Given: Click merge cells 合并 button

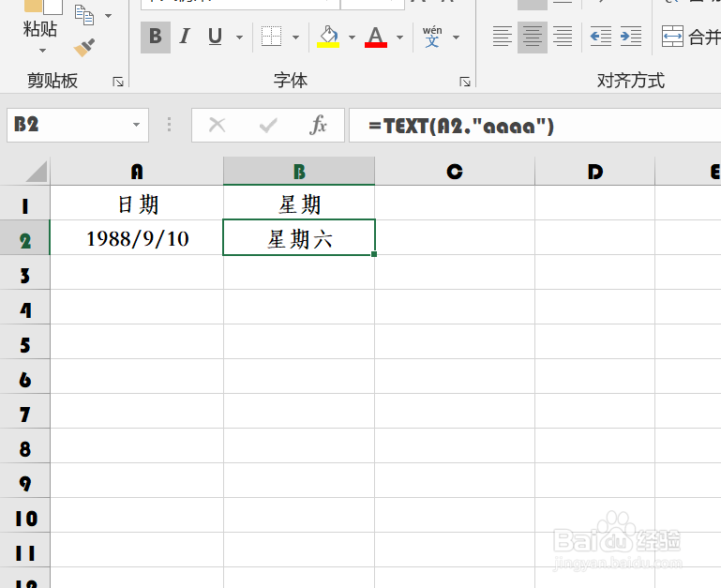Looking at the screenshot, I should point(690,37).
